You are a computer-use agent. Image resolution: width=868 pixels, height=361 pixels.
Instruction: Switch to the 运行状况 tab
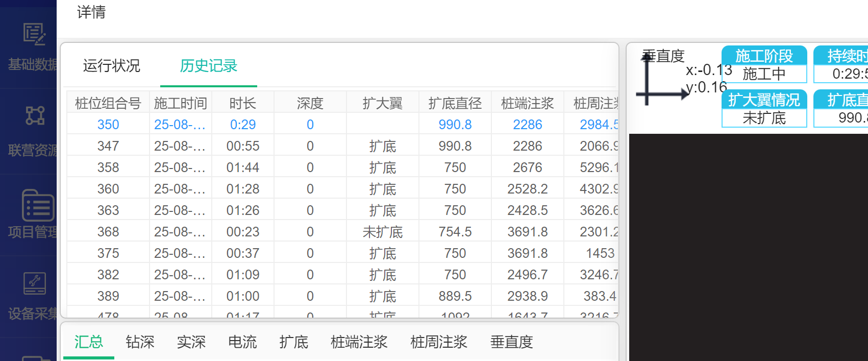(x=111, y=66)
